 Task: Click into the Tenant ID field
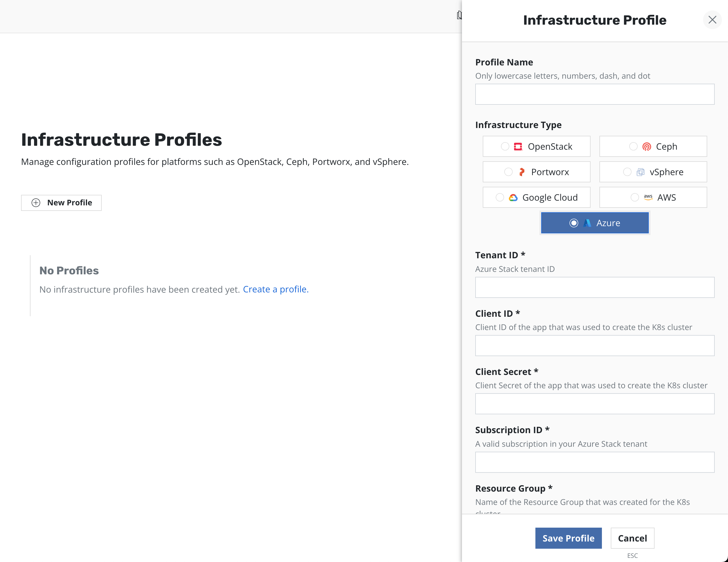[x=594, y=287]
